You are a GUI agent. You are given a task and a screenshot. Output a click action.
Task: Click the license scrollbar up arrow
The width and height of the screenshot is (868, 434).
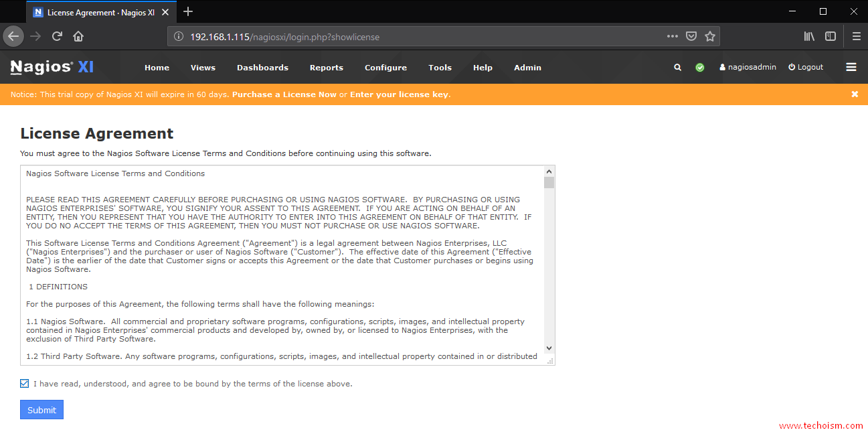coord(549,171)
